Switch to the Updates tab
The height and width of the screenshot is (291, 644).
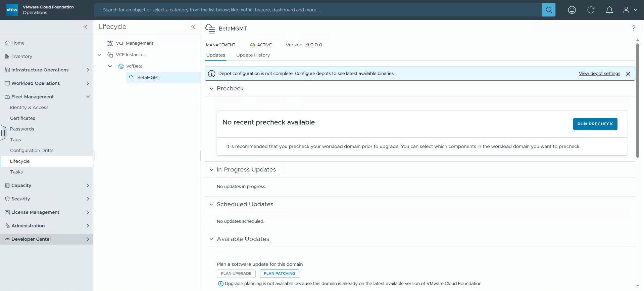point(216,55)
